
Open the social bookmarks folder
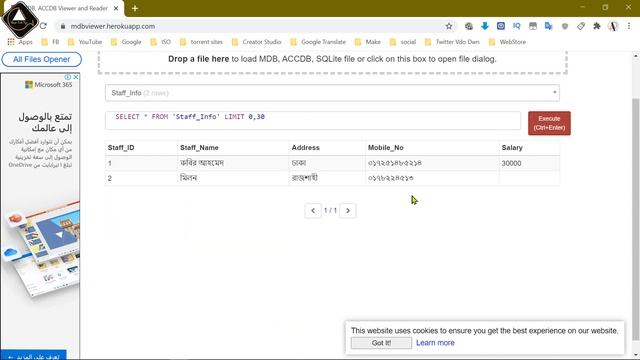(x=403, y=42)
